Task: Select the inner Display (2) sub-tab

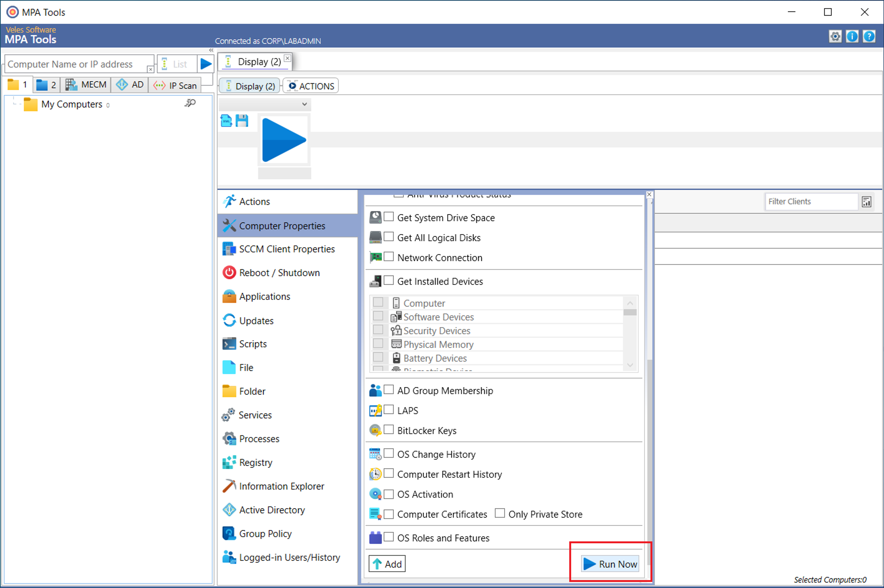Action: point(249,86)
